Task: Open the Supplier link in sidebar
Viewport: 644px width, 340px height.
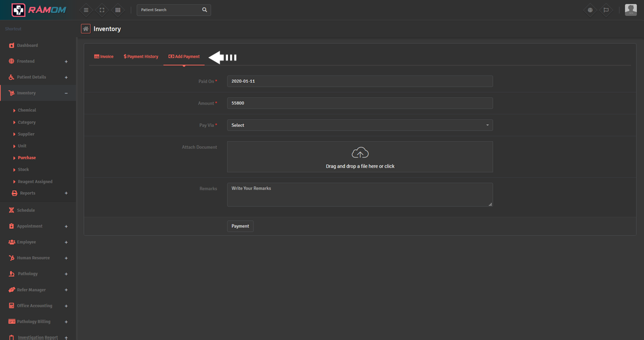Action: tap(26, 134)
